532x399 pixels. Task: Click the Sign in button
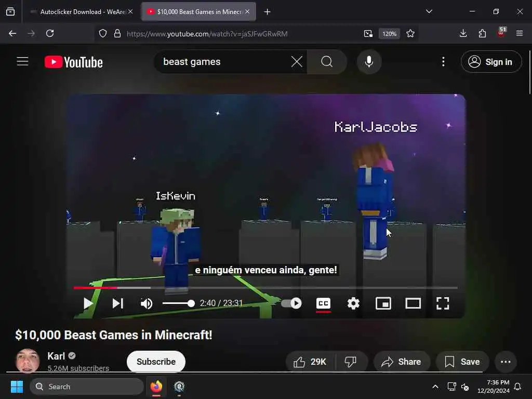[491, 62]
